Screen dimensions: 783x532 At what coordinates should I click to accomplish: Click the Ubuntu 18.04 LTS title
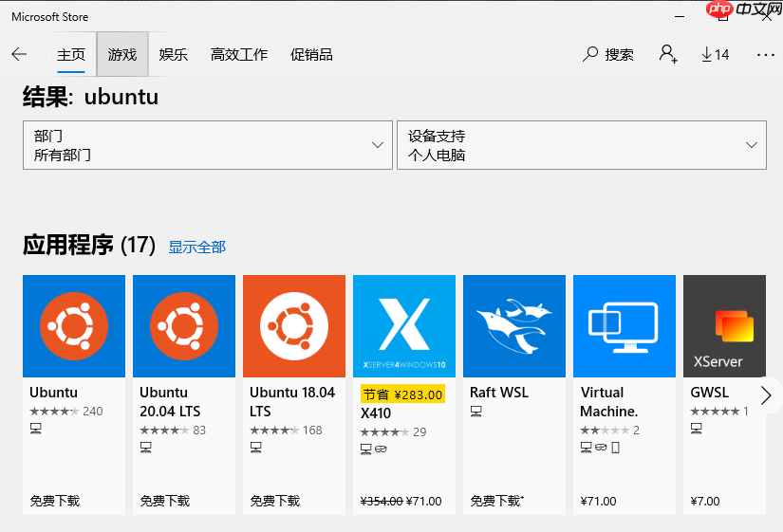[292, 402]
